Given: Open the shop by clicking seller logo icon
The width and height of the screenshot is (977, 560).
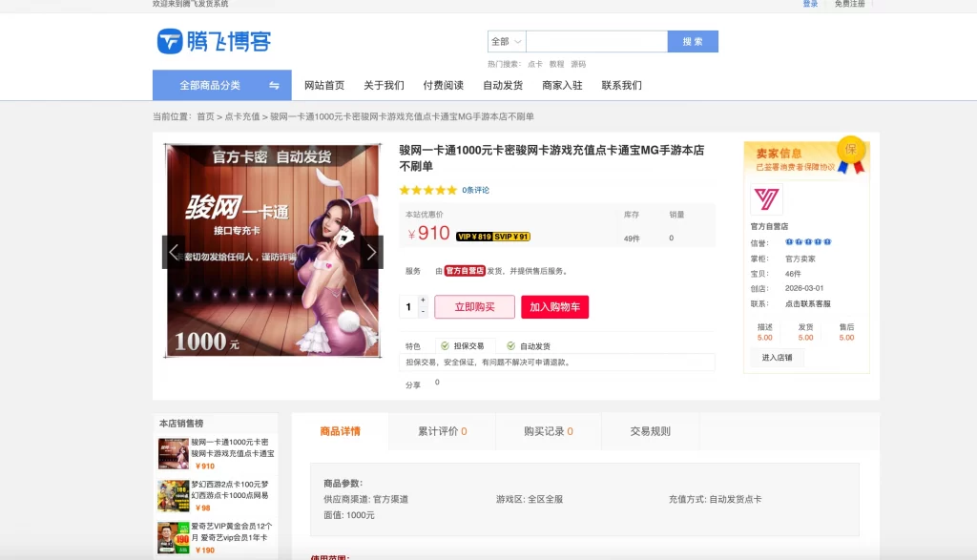Looking at the screenshot, I should coord(766,199).
